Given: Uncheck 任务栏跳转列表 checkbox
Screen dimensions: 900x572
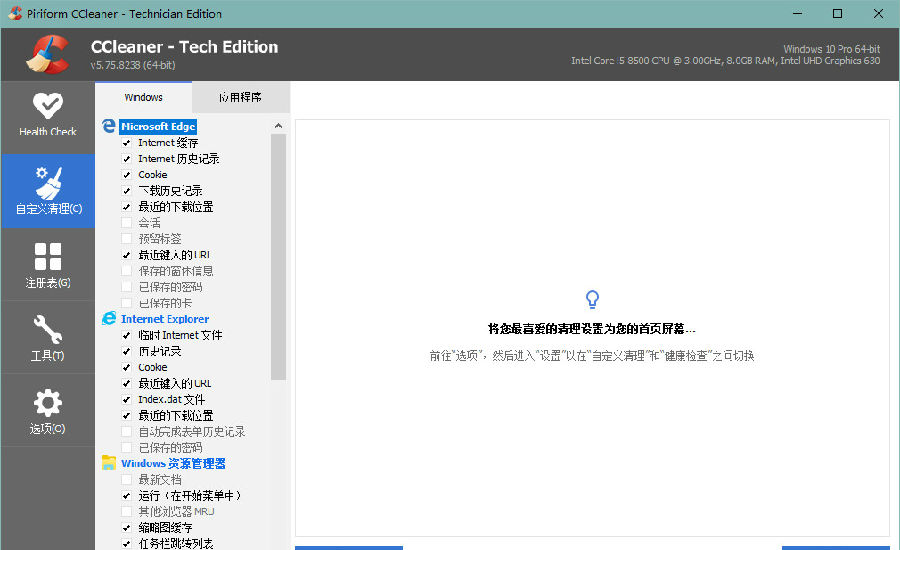Looking at the screenshot, I should (126, 544).
